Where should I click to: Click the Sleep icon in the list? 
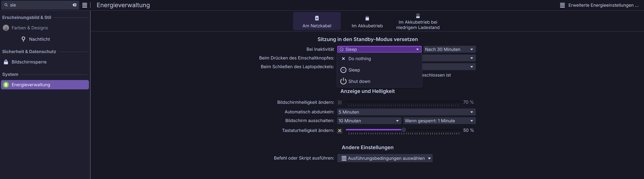pyautogui.click(x=343, y=70)
